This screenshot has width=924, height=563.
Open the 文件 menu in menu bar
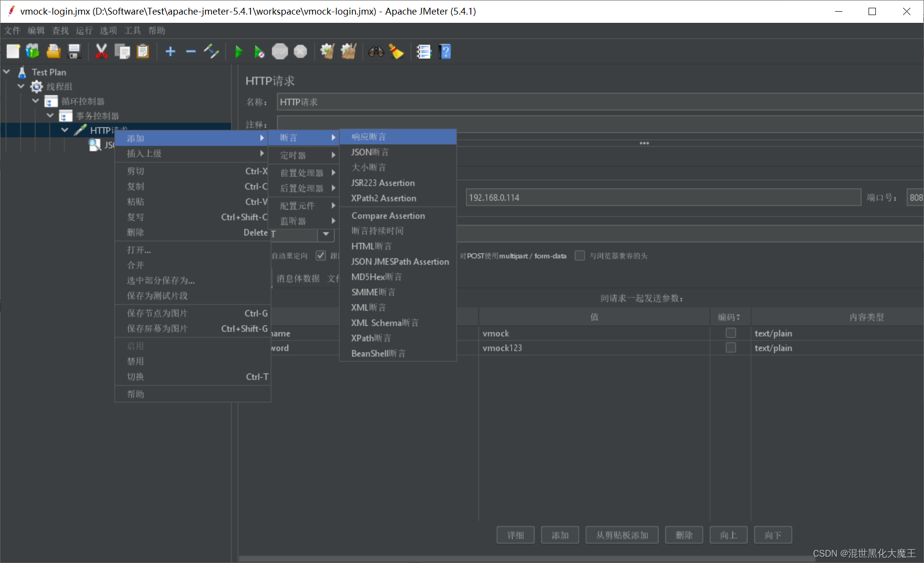tap(13, 31)
